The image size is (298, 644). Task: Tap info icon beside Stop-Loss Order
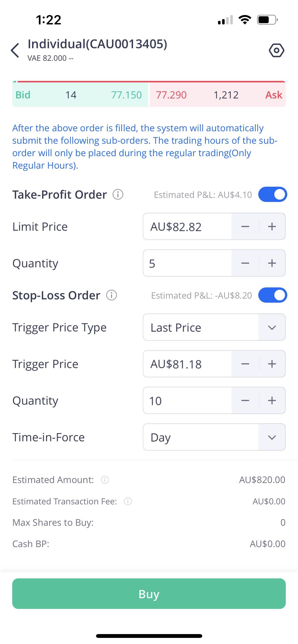pos(112,295)
